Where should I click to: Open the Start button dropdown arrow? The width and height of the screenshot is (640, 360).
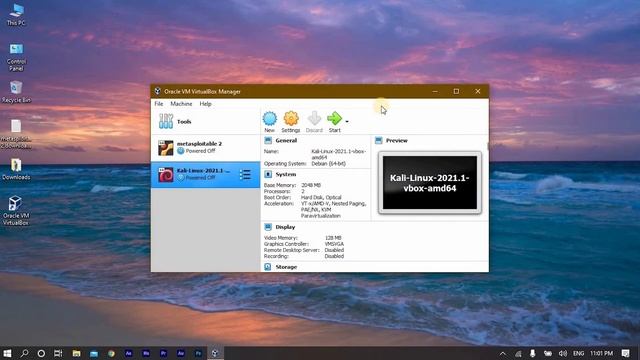pyautogui.click(x=347, y=122)
